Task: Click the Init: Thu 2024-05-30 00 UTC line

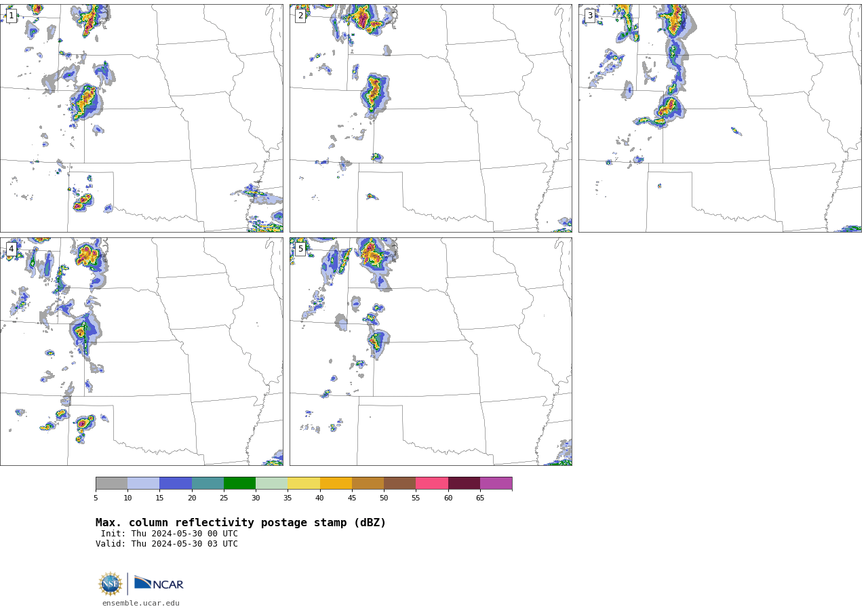Action: pyautogui.click(x=170, y=534)
